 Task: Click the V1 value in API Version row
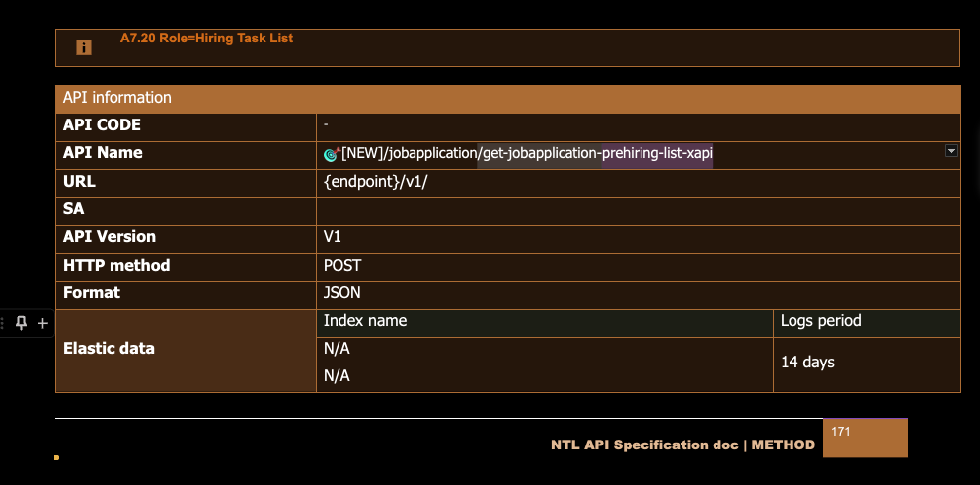pos(333,237)
